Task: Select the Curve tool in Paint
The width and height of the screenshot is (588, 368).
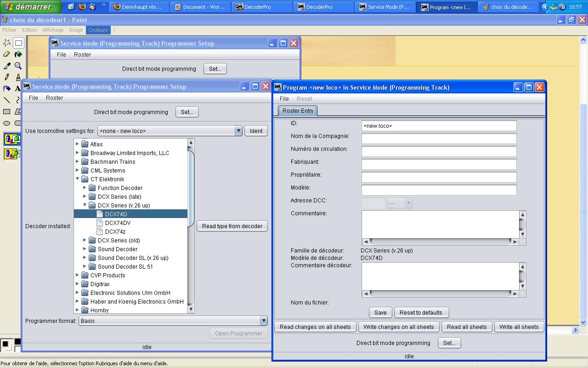Action: (x=18, y=100)
